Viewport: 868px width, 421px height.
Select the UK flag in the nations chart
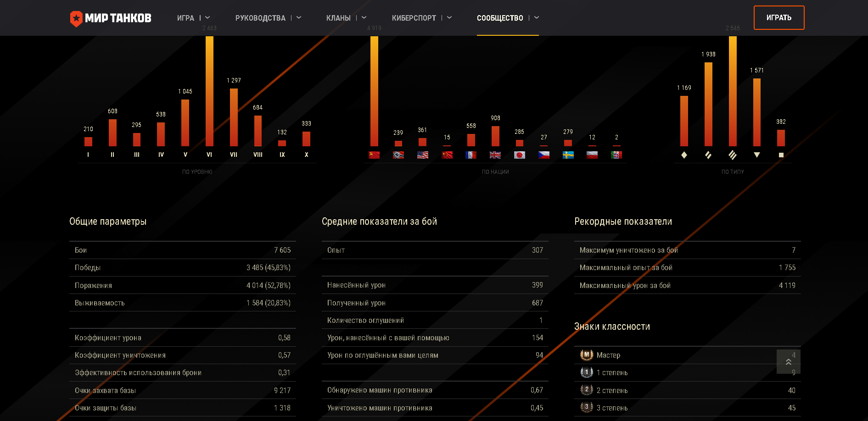(495, 155)
